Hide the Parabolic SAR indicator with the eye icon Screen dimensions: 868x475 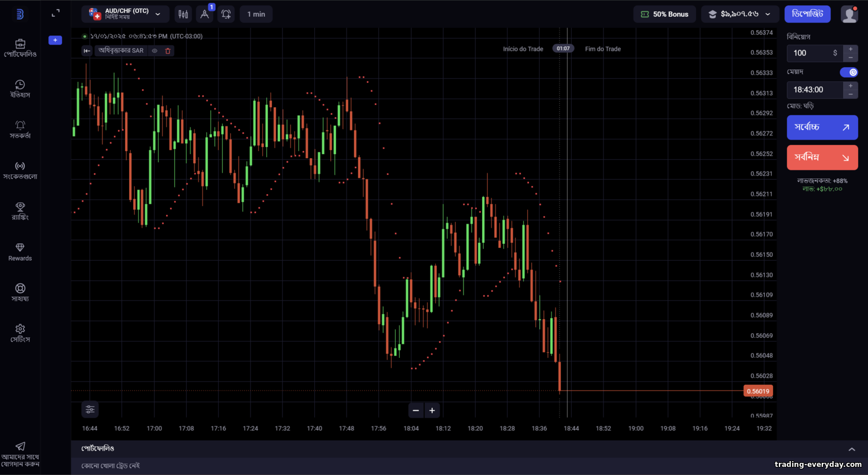click(x=155, y=51)
